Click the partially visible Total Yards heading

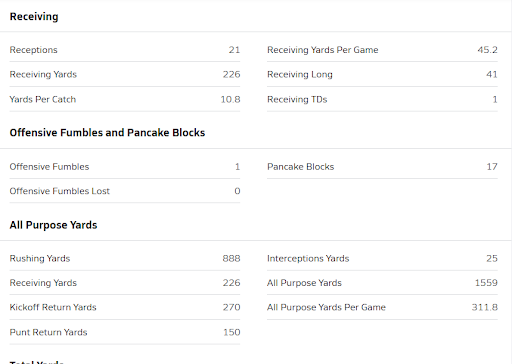[x=37, y=361]
